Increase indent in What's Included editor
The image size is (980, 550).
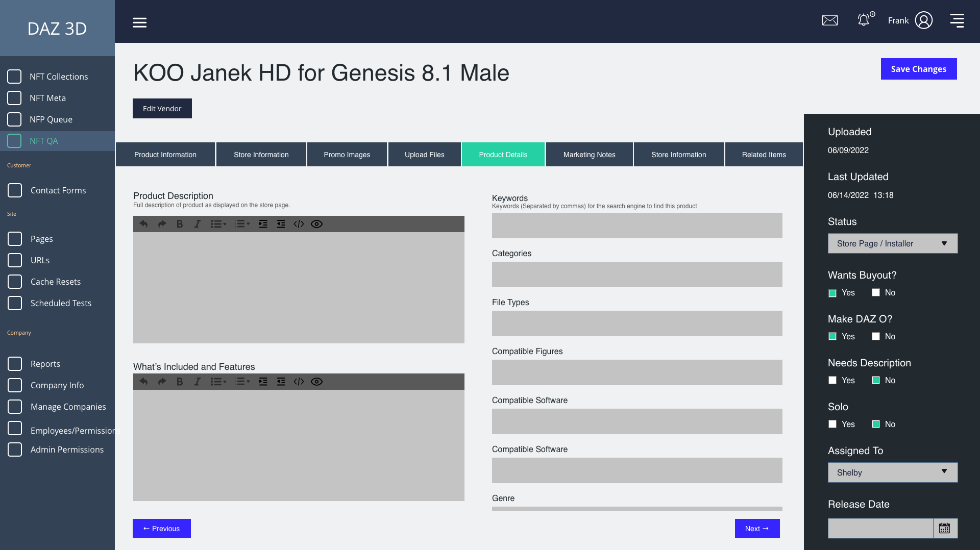coord(263,382)
